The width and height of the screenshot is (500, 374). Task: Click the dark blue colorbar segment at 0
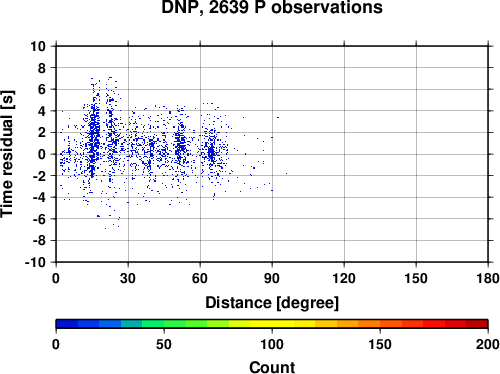(67, 324)
